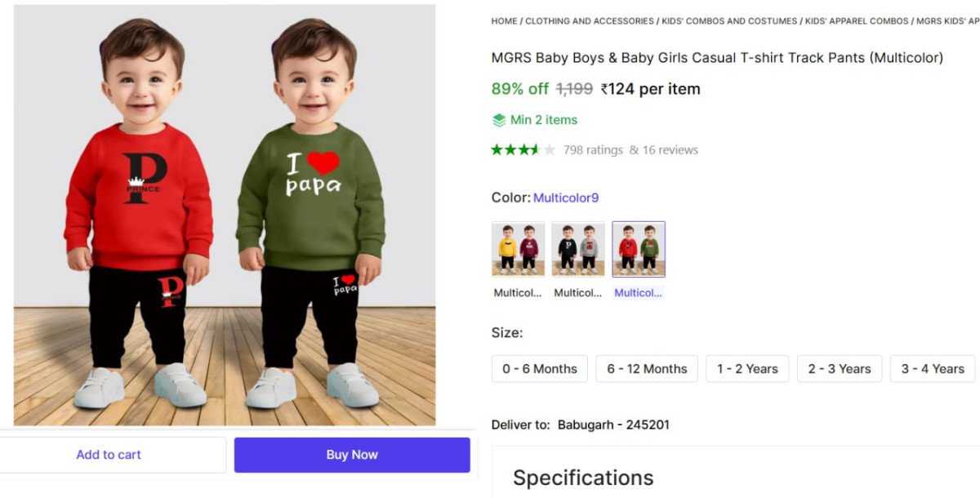Open Clothing and Accessories breadcrumb link

pos(590,21)
